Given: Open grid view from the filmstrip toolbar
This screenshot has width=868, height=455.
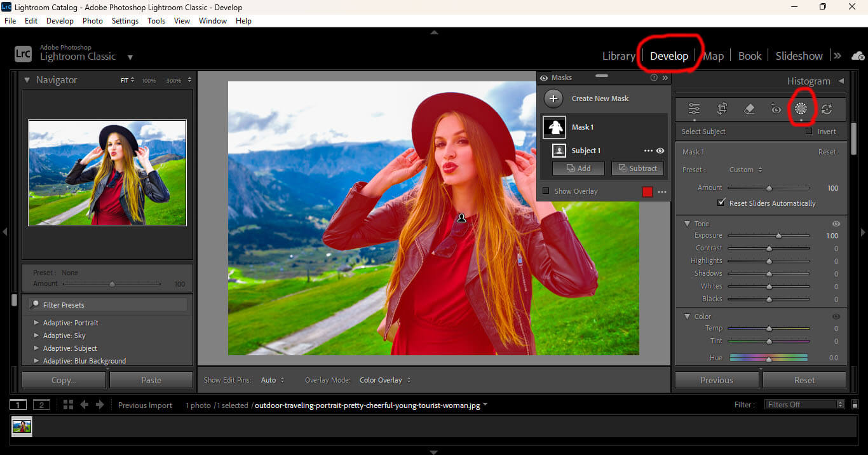Looking at the screenshot, I should 67,404.
